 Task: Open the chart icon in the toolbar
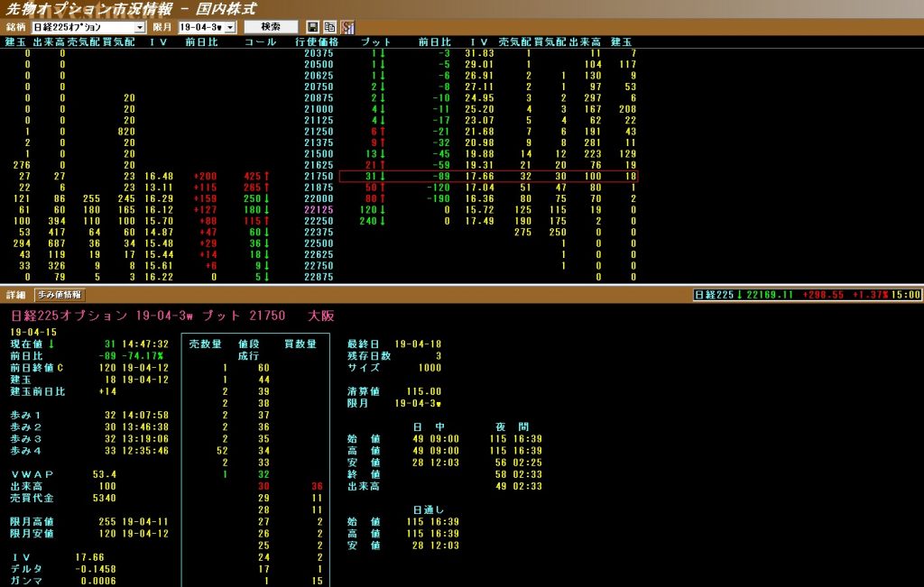click(347, 27)
